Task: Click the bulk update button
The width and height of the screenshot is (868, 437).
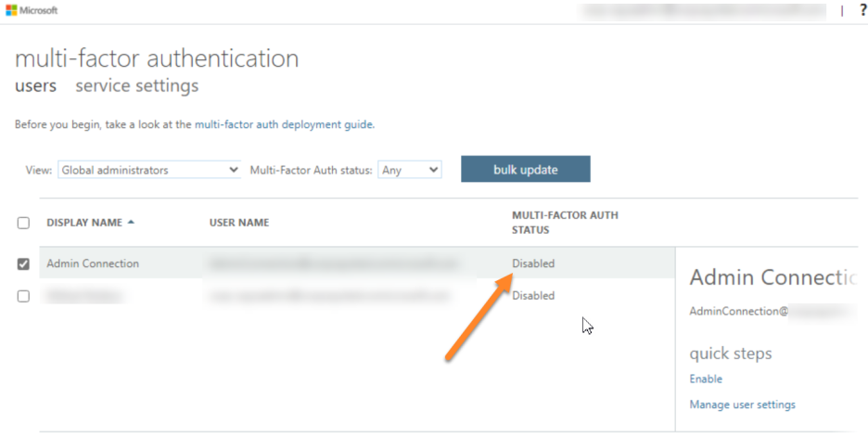Action: tap(525, 170)
